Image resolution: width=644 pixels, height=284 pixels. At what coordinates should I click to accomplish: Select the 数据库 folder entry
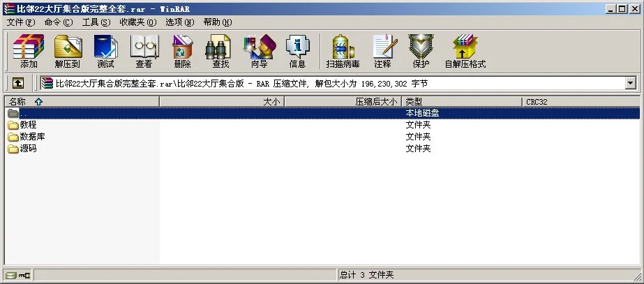click(32, 137)
